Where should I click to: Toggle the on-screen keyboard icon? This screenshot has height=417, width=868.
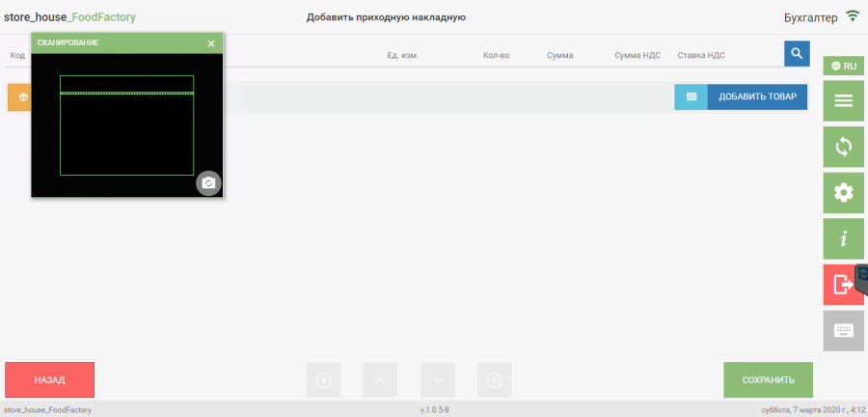(843, 331)
